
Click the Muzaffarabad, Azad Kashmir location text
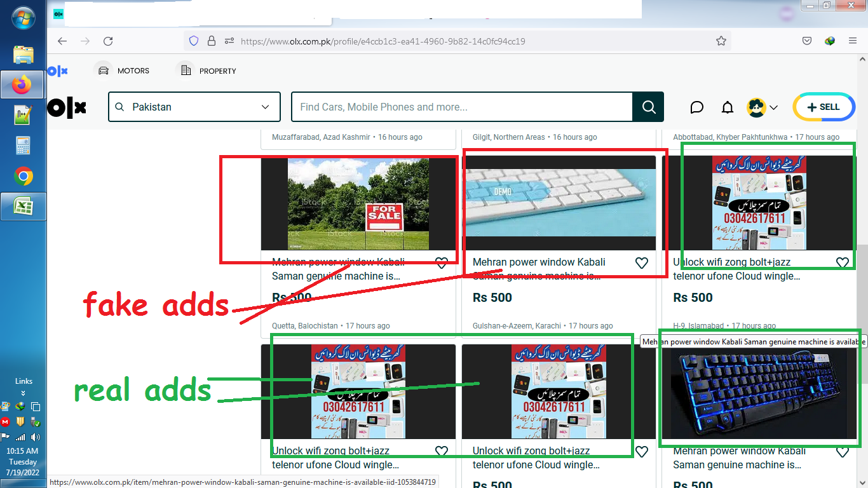tap(322, 137)
